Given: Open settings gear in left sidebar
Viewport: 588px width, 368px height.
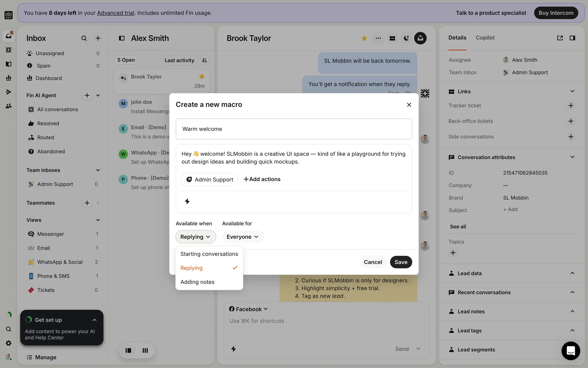Looking at the screenshot, I should 9,343.
